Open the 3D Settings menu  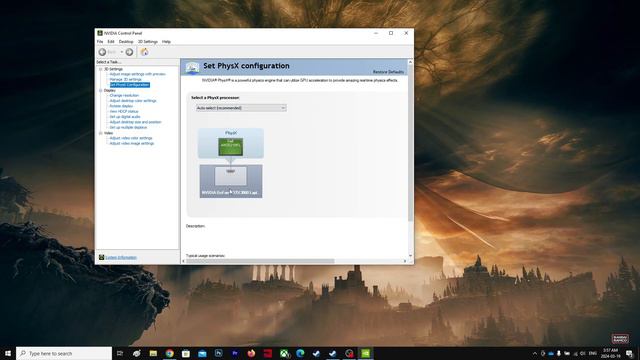147,42
